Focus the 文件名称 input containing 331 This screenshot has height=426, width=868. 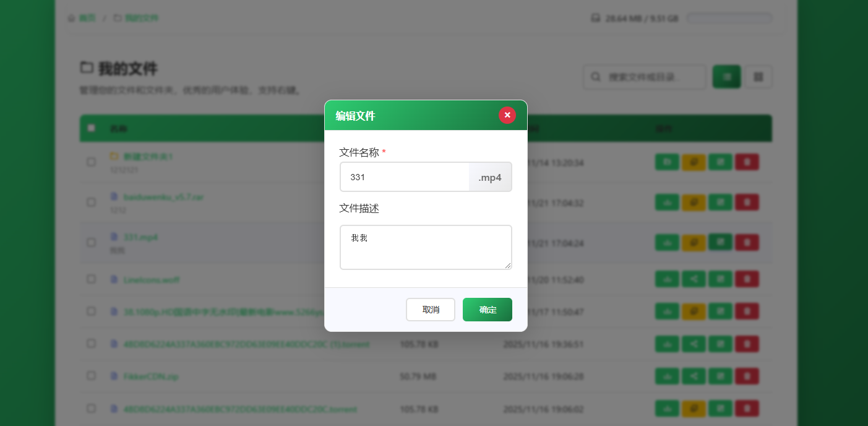[x=405, y=177]
